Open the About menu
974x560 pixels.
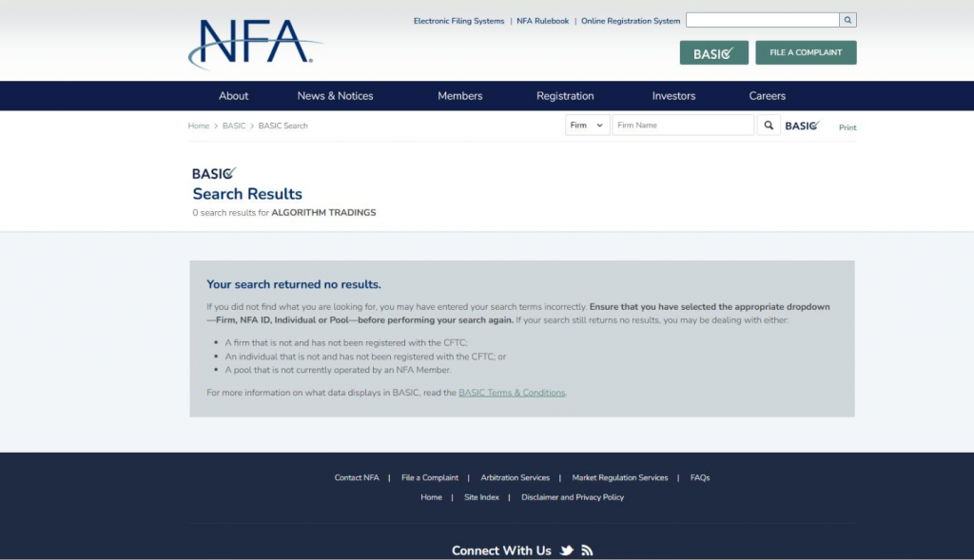[x=233, y=96]
